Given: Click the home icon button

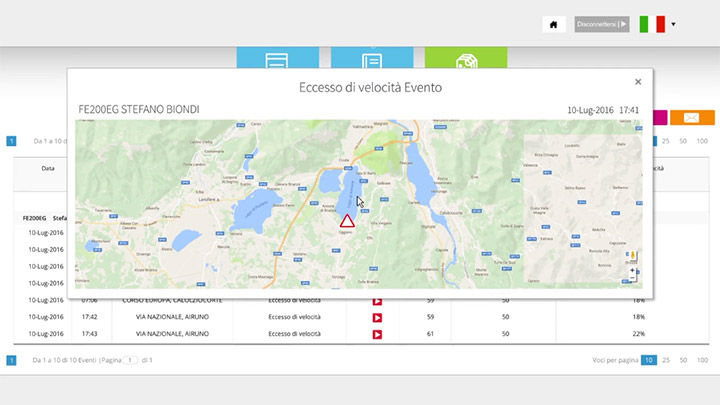Looking at the screenshot, I should (x=554, y=24).
